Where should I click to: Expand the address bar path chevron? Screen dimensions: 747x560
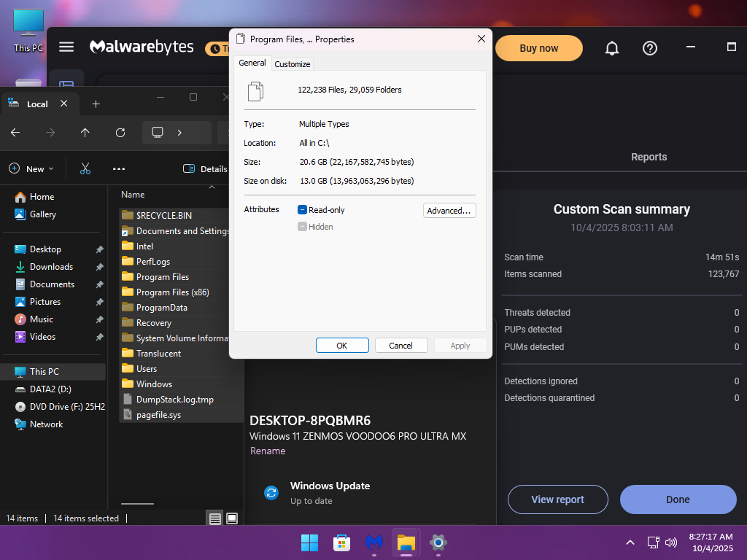(x=179, y=133)
